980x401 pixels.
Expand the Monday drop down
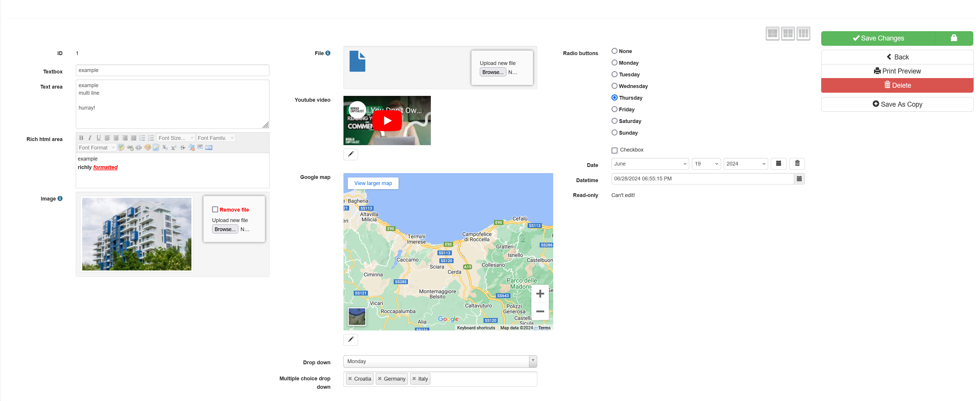440,361
